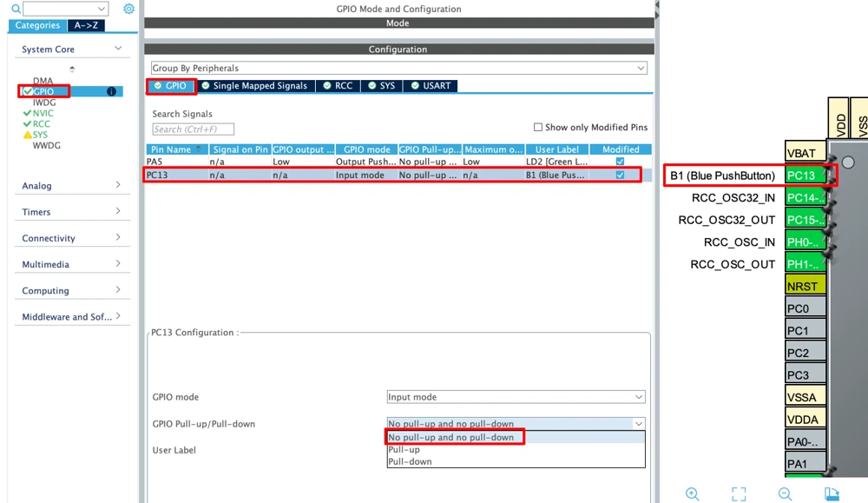
Task: Select IWDG in System Core tree
Action: pyautogui.click(x=44, y=103)
